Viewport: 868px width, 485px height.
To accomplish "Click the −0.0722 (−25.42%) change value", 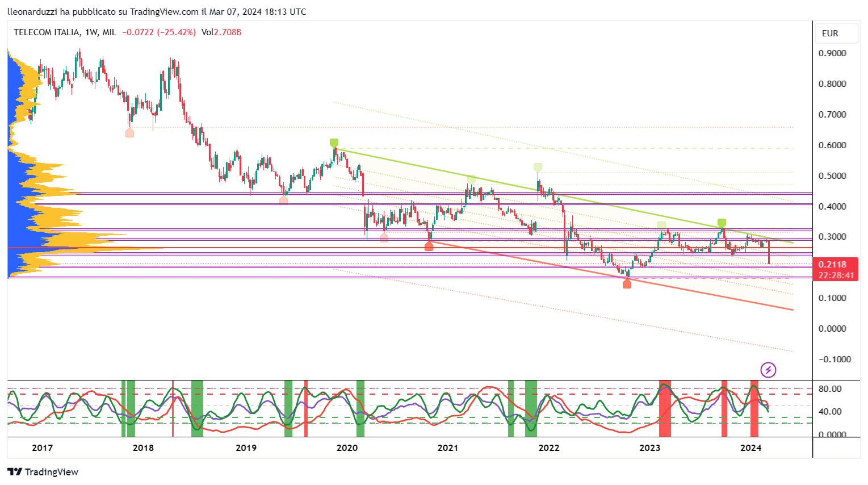I will click(159, 32).
